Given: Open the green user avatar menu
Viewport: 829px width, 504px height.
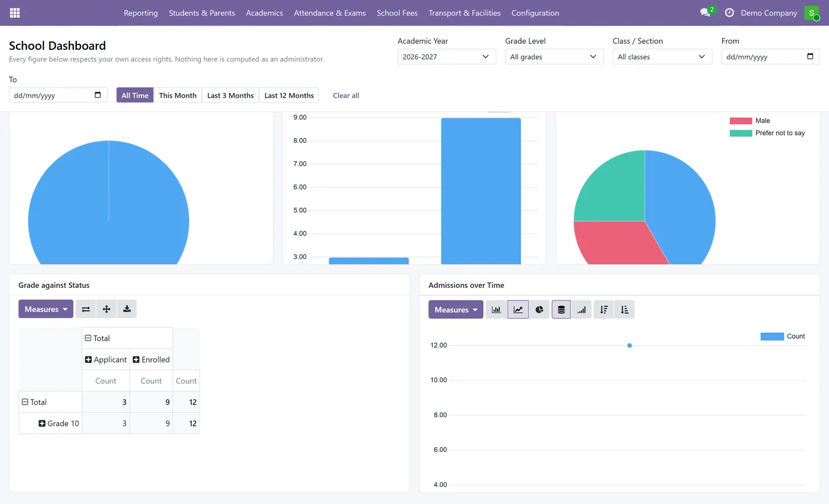Looking at the screenshot, I should (812, 12).
